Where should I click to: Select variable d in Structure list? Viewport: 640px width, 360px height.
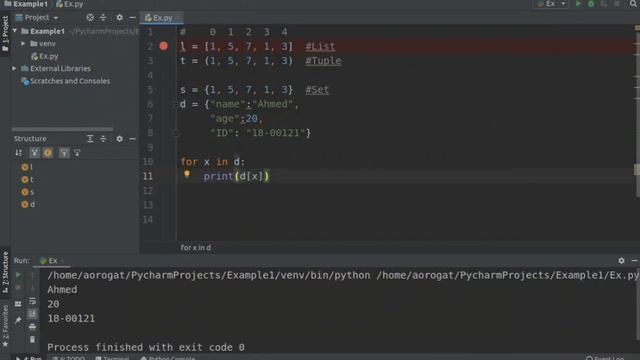pyautogui.click(x=28, y=204)
